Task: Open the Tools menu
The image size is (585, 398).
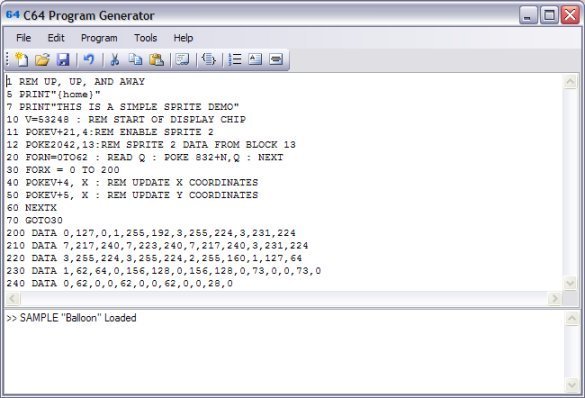Action: pyautogui.click(x=146, y=38)
